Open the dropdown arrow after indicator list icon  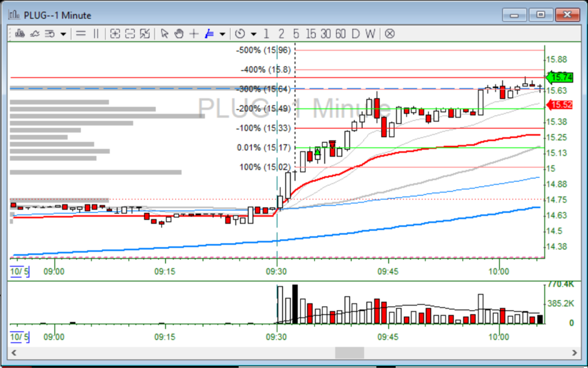[x=63, y=34]
